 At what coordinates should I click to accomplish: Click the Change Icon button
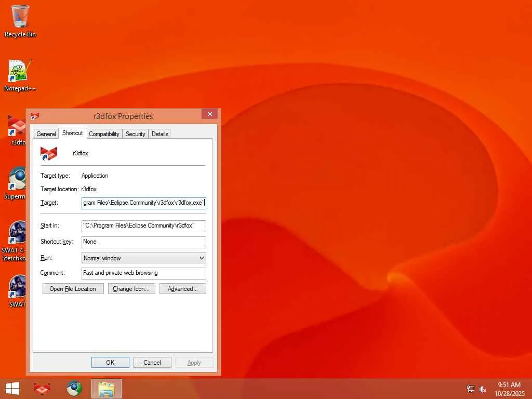(x=131, y=289)
